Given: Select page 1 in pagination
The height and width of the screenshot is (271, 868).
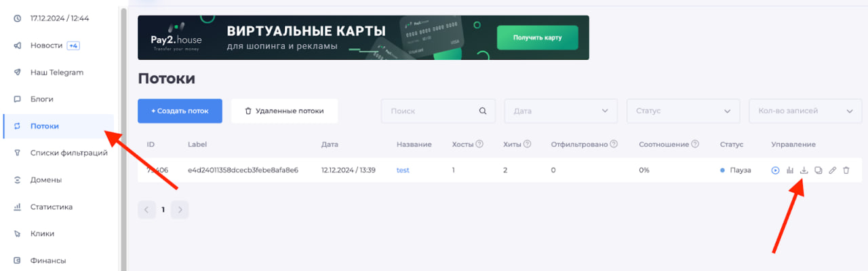Looking at the screenshot, I should (x=163, y=210).
